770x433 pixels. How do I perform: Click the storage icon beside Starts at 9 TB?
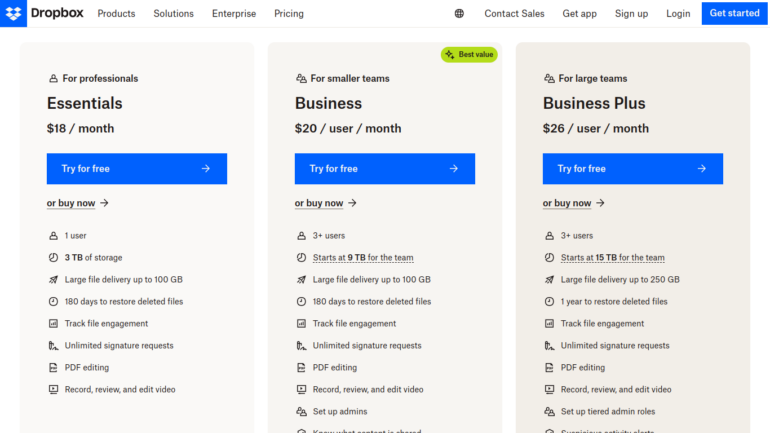[x=301, y=258]
